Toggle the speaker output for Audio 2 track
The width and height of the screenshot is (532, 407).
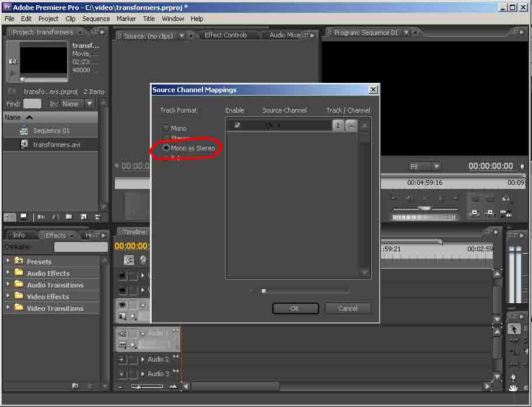[122, 360]
